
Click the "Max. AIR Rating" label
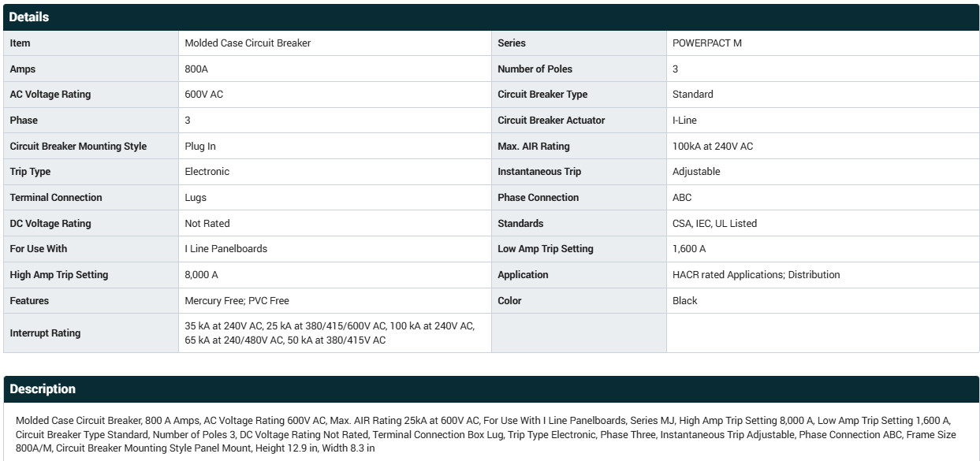point(534,147)
